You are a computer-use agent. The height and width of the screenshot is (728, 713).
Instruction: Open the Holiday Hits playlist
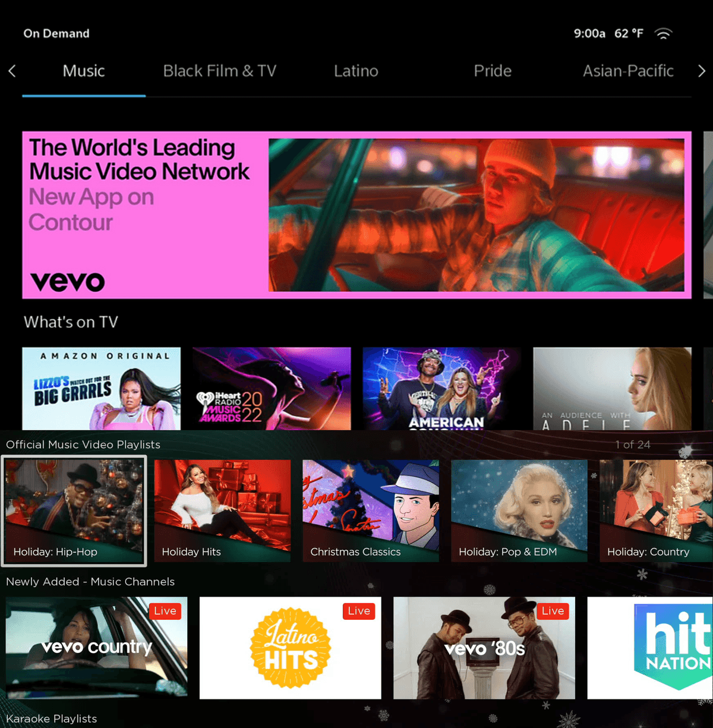click(222, 511)
